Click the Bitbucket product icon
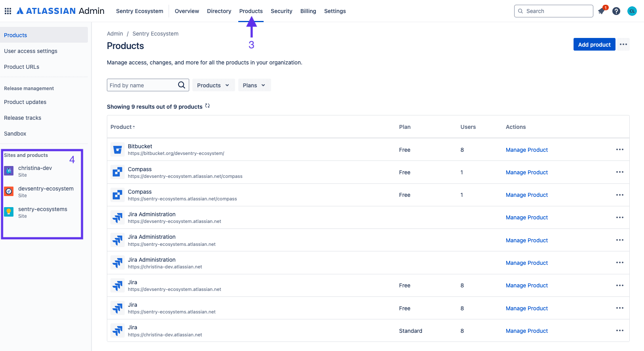The image size is (644, 351). pyautogui.click(x=118, y=149)
